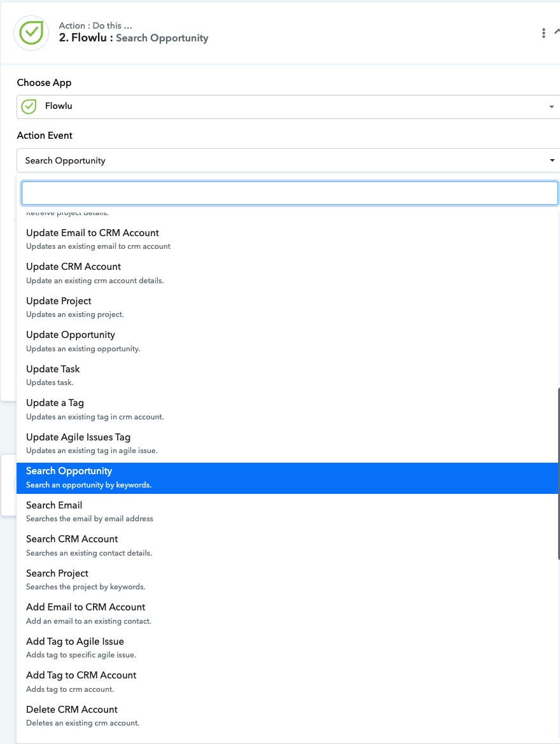Choose Delete CRM Account action
Viewport: 560px width, 744px height.
287,715
